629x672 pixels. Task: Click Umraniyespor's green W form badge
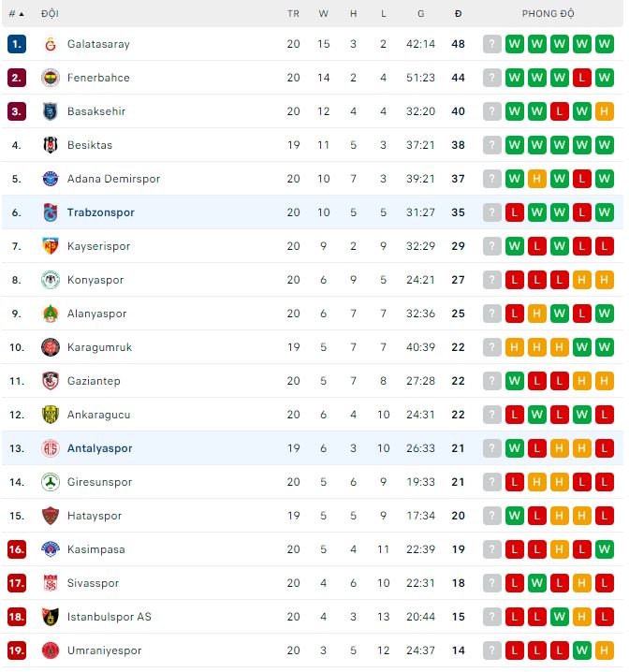click(582, 650)
